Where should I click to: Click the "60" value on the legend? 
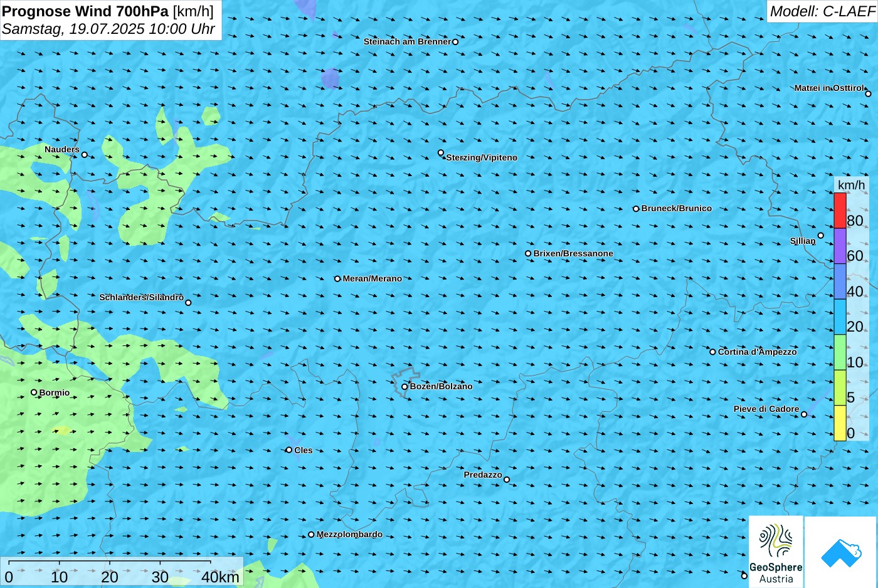tap(855, 256)
